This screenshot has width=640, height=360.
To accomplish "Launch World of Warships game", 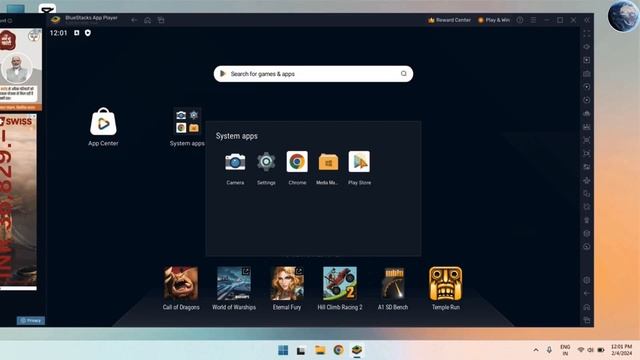I will [234, 283].
